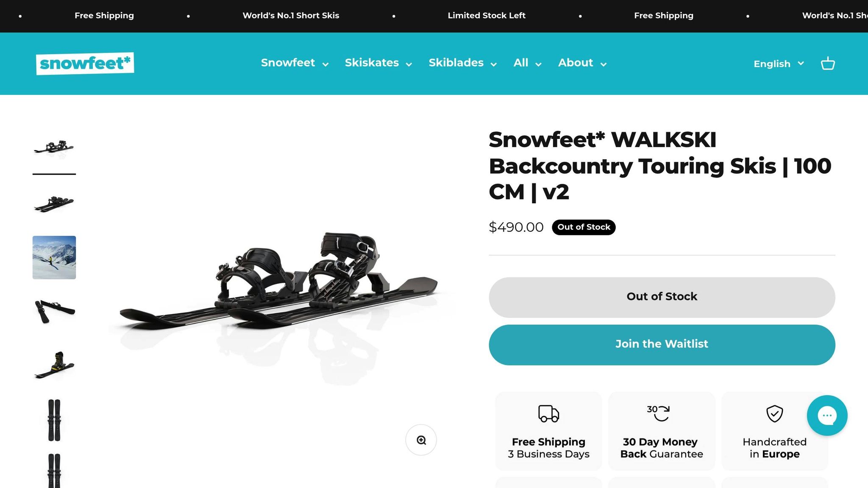Expand the Snowfeet menu dropdown
This screenshot has height=488, width=868.
coord(295,63)
